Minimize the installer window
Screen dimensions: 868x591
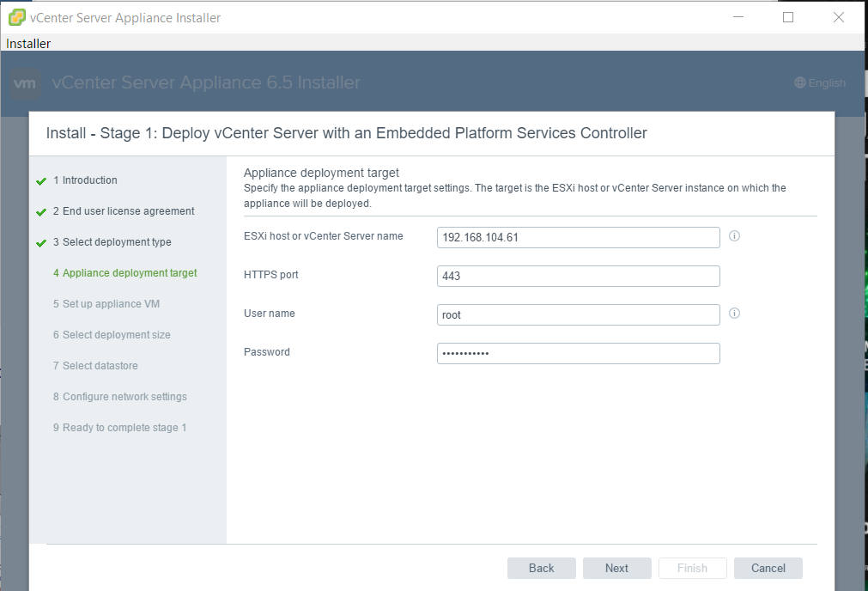pyautogui.click(x=737, y=17)
